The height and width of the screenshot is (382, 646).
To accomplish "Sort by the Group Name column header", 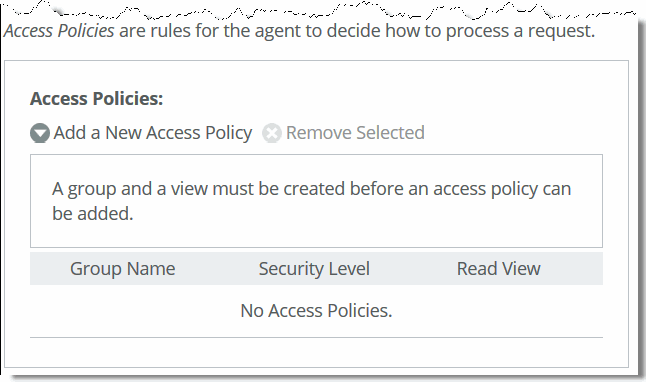I will pyautogui.click(x=122, y=269).
